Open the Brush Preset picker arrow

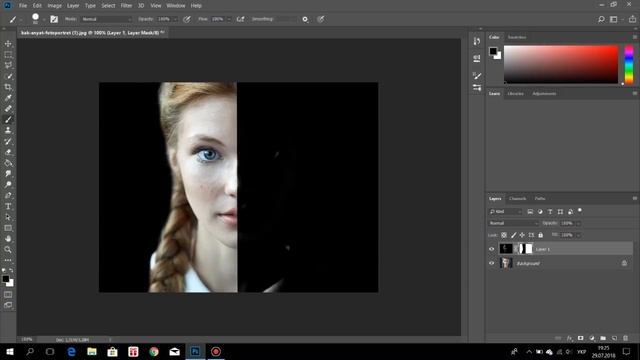coord(44,20)
